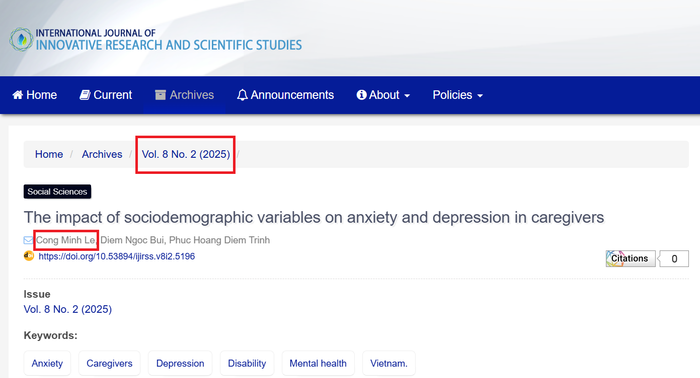Click the journal logo emblem
This screenshot has width=700, height=378.
tap(21, 39)
